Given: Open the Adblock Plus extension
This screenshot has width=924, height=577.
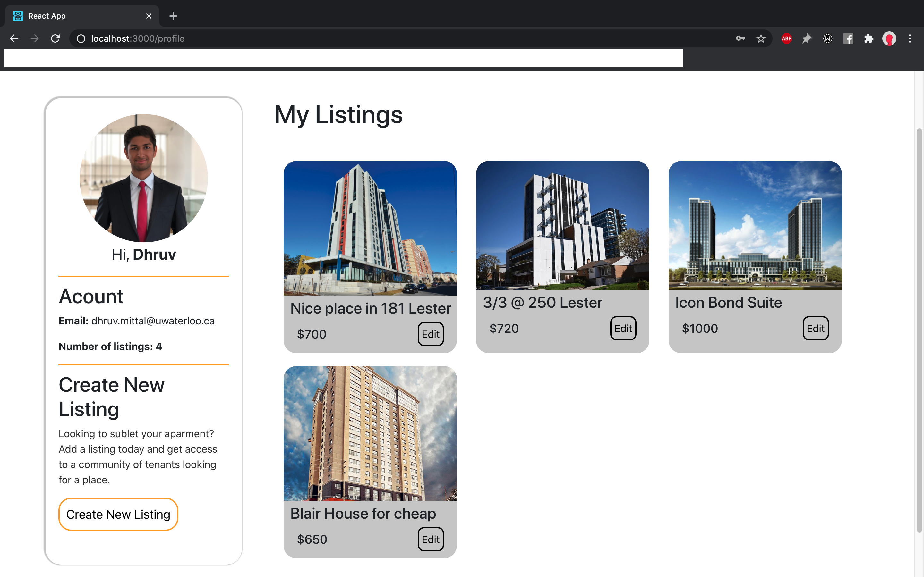Looking at the screenshot, I should point(786,38).
